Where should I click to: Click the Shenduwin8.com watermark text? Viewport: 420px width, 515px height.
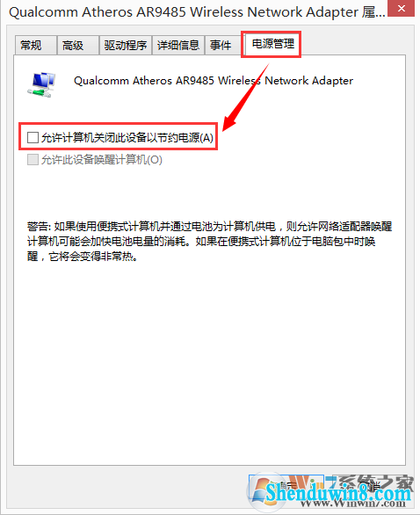(x=338, y=493)
